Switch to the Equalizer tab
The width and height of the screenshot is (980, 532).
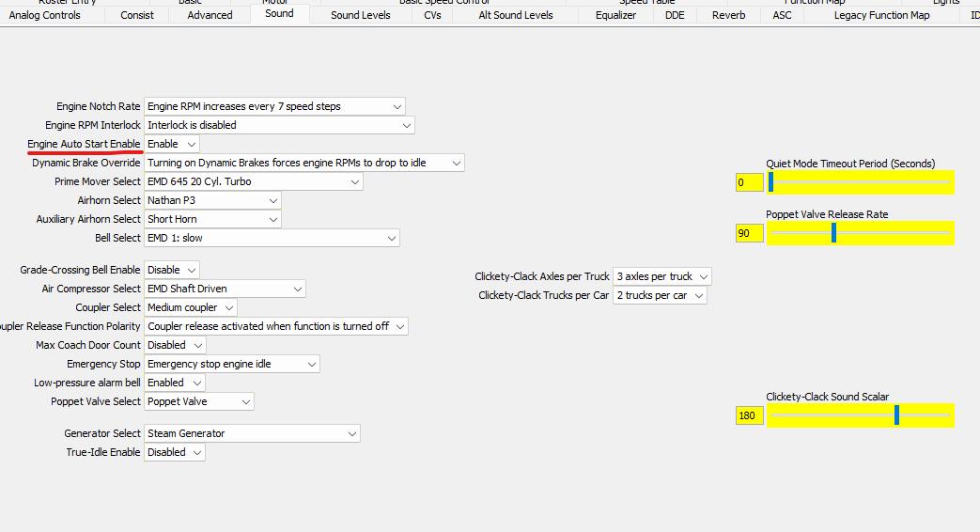615,15
